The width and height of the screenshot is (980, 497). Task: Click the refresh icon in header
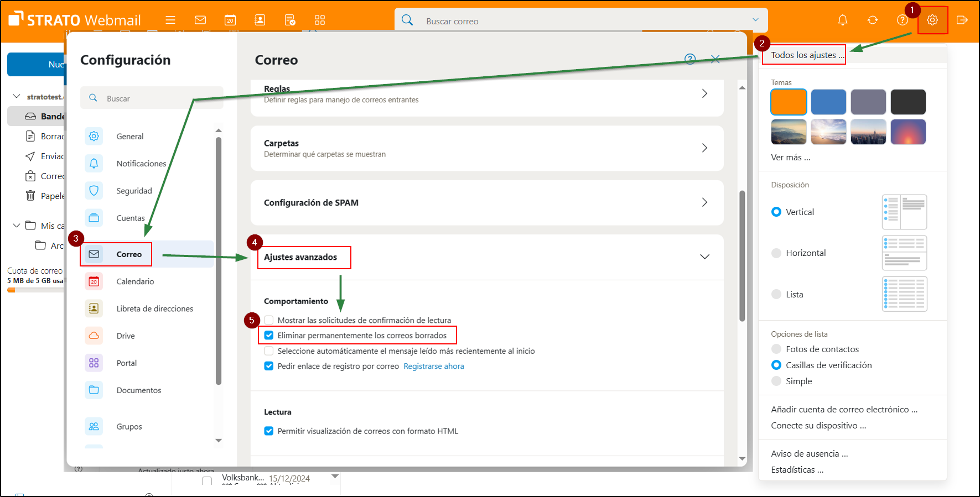(872, 20)
